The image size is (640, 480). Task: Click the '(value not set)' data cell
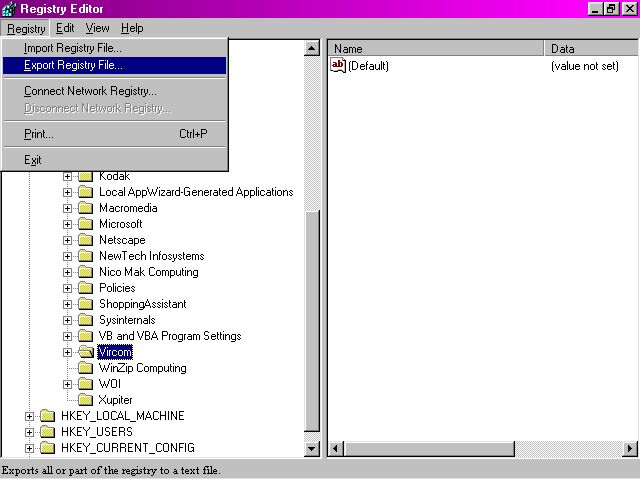pos(584,66)
